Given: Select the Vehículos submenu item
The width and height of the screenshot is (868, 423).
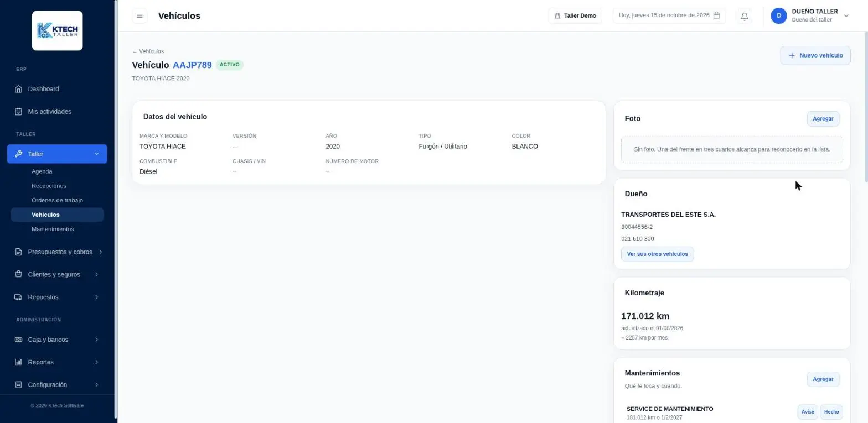Looking at the screenshot, I should coord(57,215).
